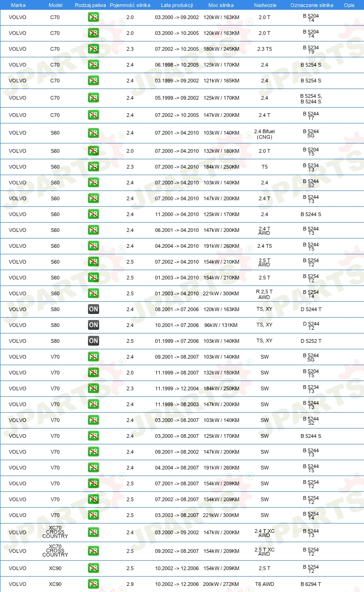Screen dimensions: 364x592
Task: Click the Rodzaj paliwa column header
Action: (91, 5)
